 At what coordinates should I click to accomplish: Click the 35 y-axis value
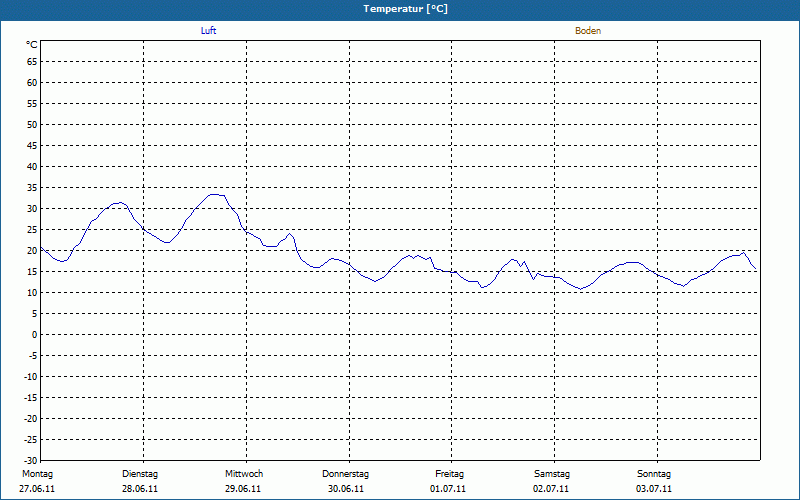[x=32, y=188]
